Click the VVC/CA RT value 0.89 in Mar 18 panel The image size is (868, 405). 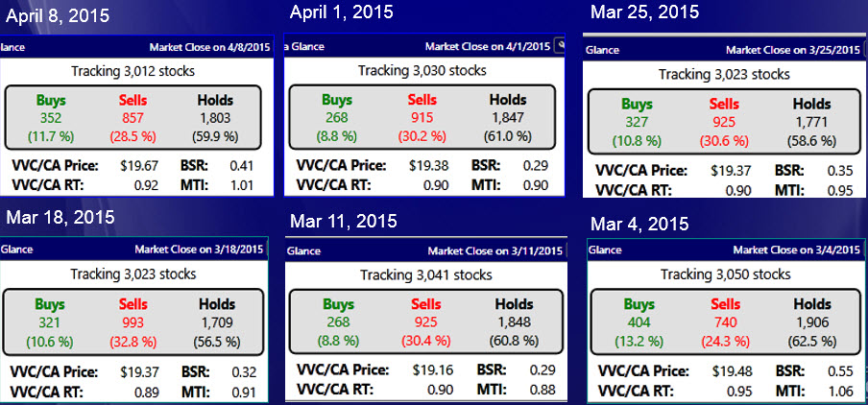tap(147, 393)
